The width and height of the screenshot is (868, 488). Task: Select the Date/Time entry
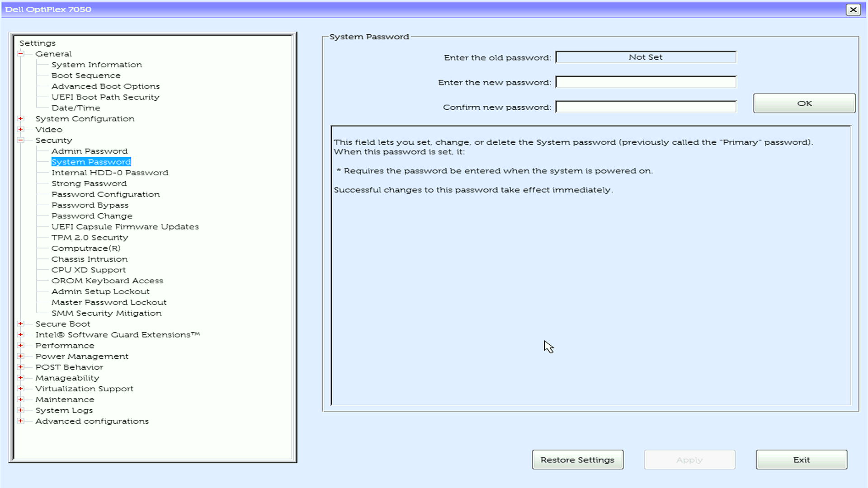75,108
